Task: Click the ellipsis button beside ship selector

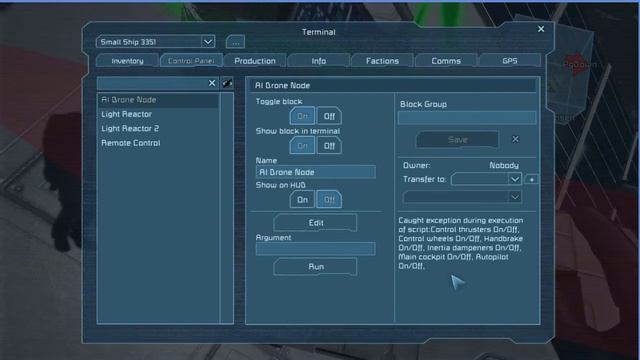Action: click(236, 42)
